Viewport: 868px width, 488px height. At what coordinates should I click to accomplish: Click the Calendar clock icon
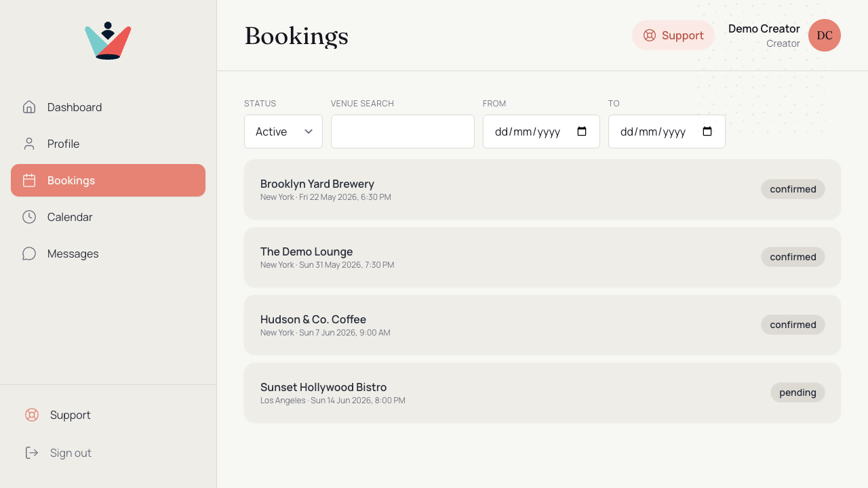pos(29,217)
